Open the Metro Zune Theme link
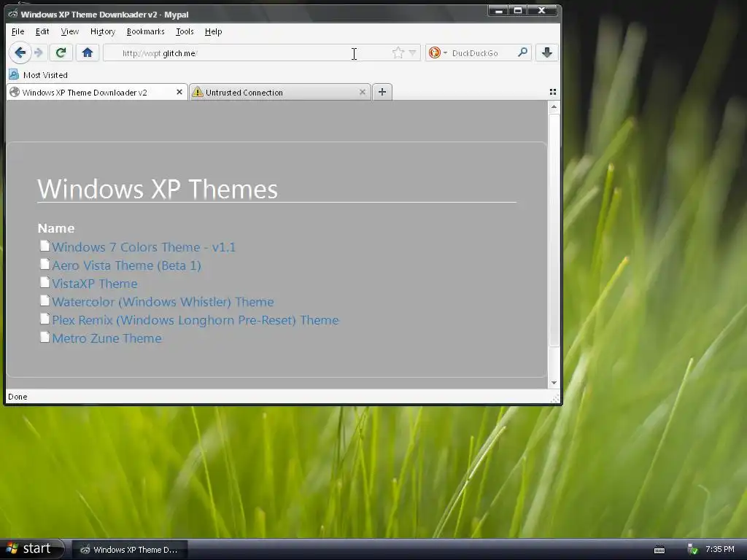The height and width of the screenshot is (560, 747). [x=107, y=338]
